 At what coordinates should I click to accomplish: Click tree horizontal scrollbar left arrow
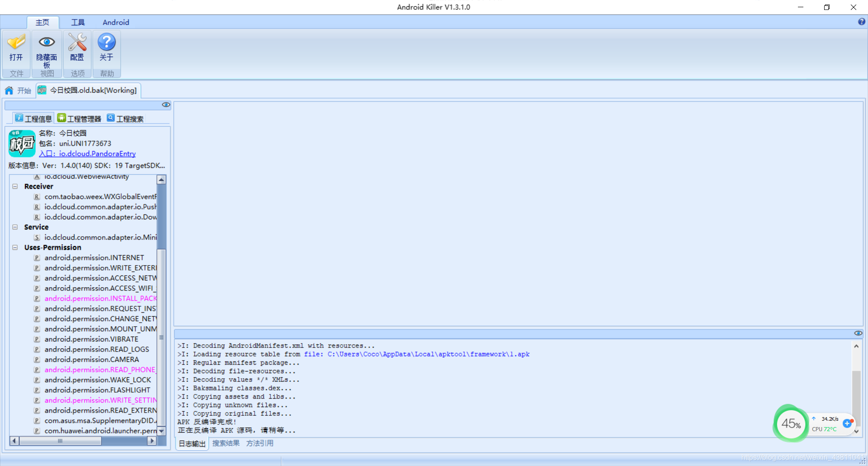click(14, 441)
